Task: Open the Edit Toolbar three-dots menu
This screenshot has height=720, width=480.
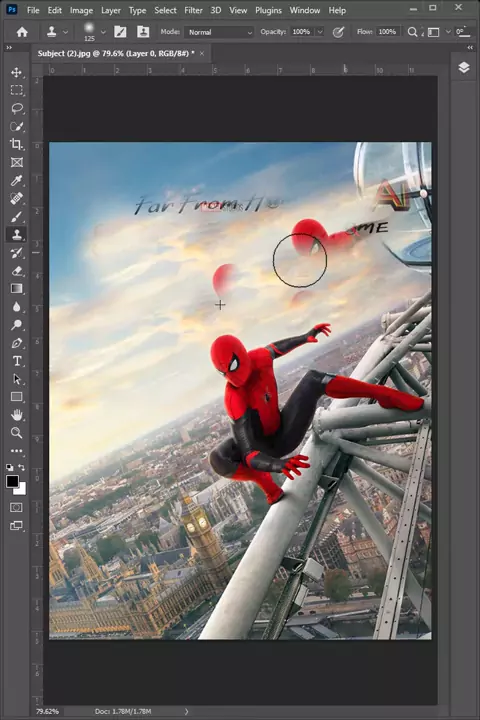Action: coord(17,451)
